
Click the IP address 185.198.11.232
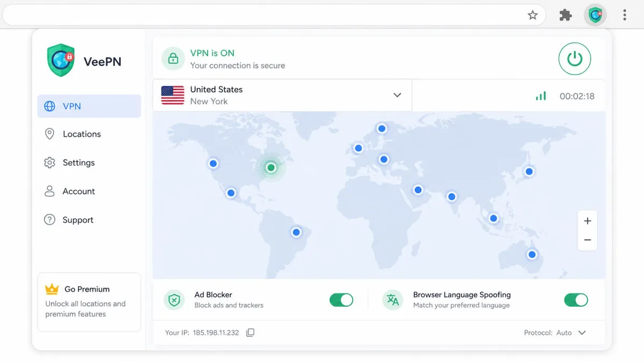pyautogui.click(x=216, y=333)
